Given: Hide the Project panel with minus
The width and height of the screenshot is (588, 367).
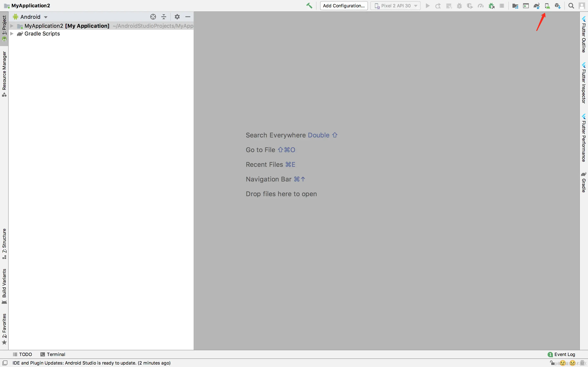Looking at the screenshot, I should point(188,17).
